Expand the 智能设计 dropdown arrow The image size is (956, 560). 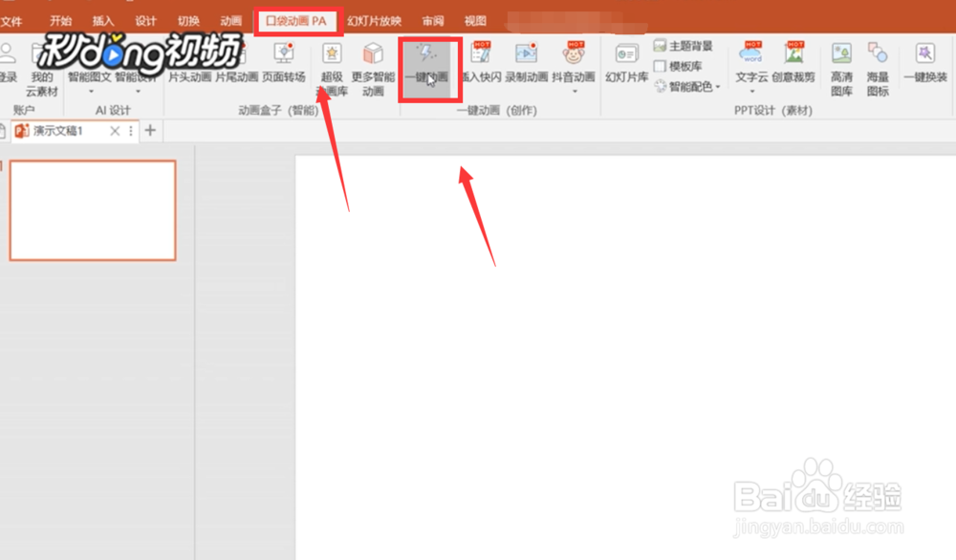138,92
